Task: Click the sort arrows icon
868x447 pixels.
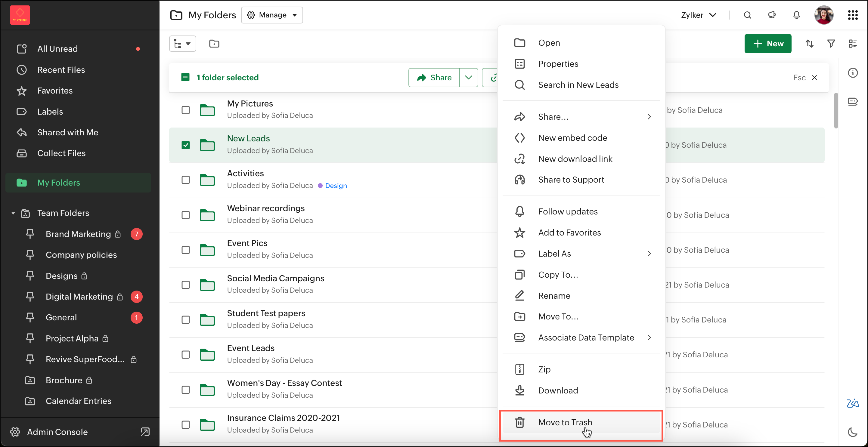Action: 809,43
